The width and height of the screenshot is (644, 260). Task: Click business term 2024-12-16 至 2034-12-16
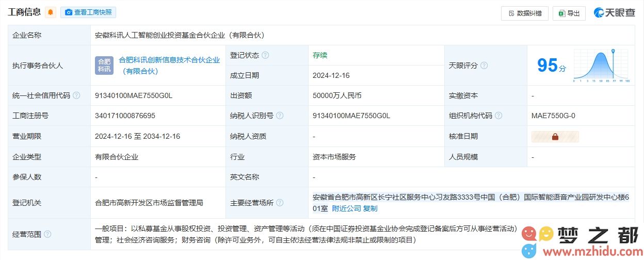137,136
